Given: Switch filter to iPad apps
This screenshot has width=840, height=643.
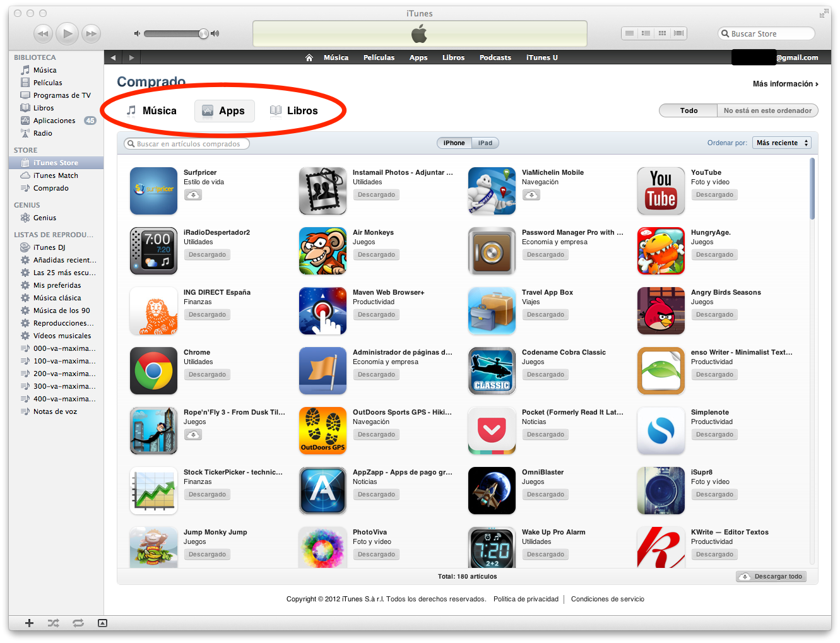Looking at the screenshot, I should click(485, 143).
